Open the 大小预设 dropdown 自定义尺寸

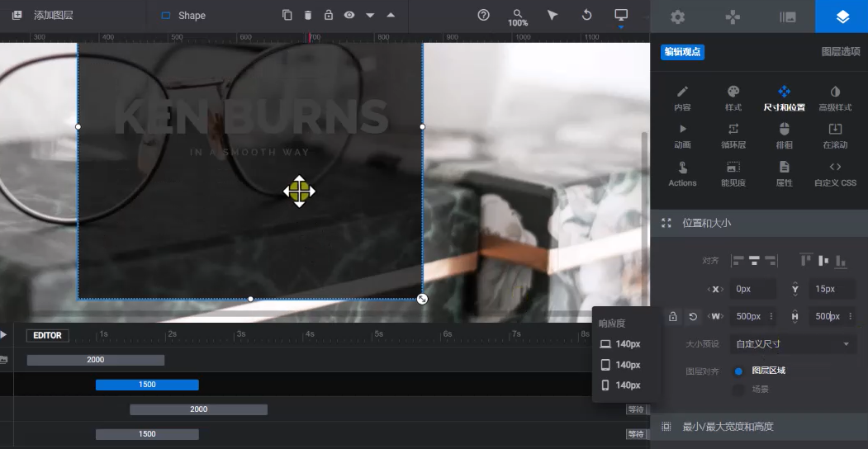pyautogui.click(x=793, y=344)
